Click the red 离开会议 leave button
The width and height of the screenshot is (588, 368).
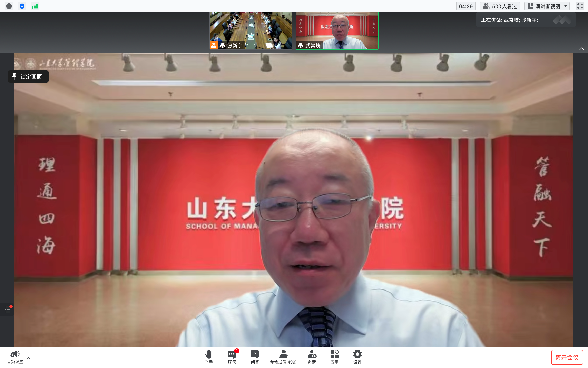[567, 357]
